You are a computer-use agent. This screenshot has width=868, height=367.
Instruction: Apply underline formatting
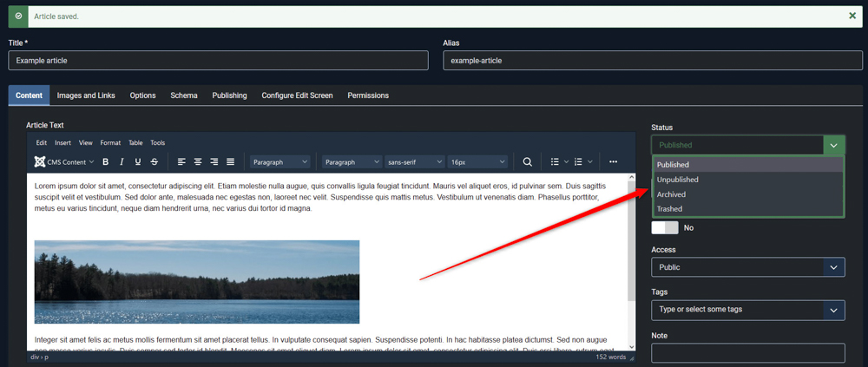(138, 161)
